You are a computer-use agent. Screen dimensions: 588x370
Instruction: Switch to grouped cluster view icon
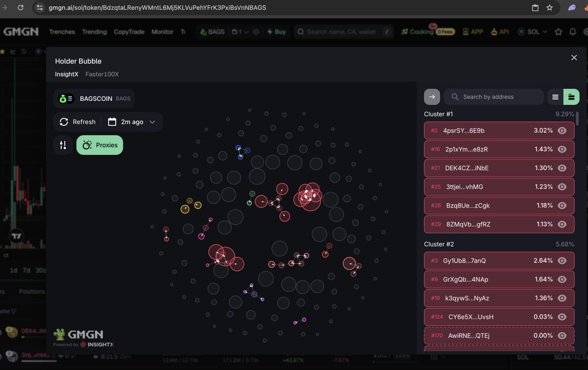(x=571, y=97)
